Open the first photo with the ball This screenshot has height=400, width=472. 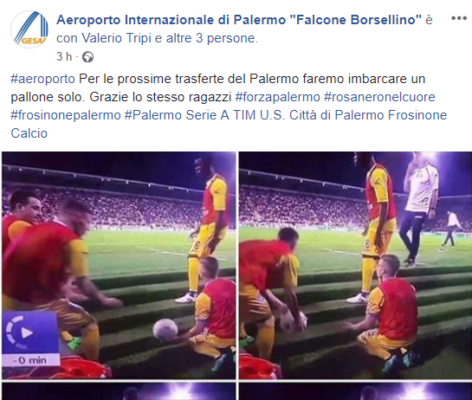119,265
